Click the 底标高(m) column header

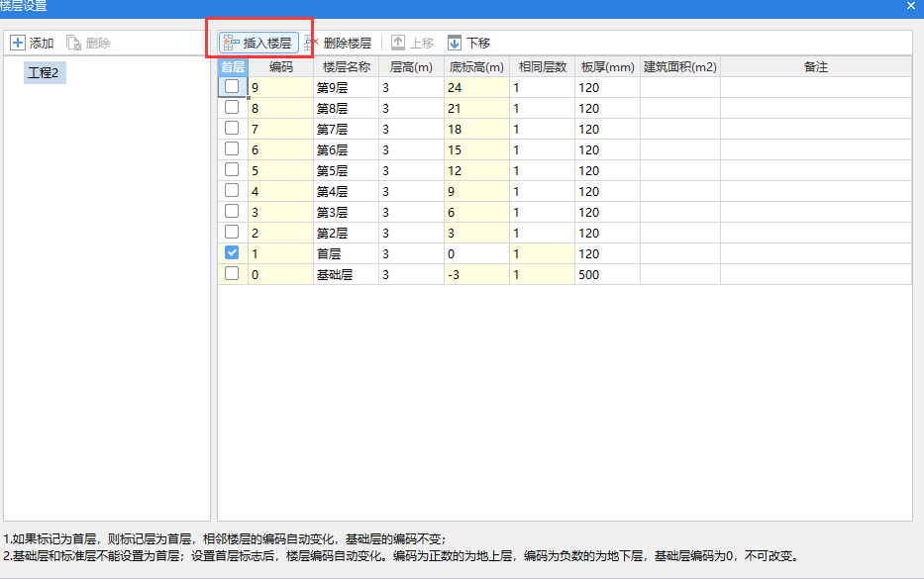point(476,67)
